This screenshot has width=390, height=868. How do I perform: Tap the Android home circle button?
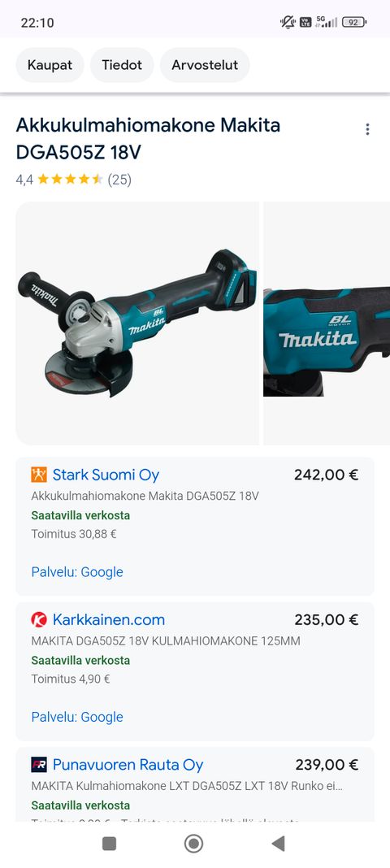point(193,844)
